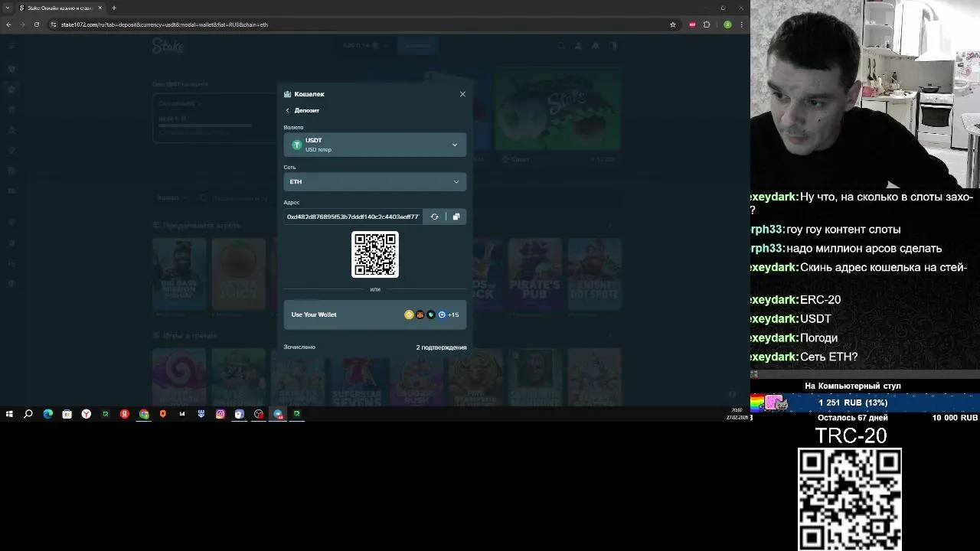Image resolution: width=980 pixels, height=551 pixels.
Task: Close the Stake browser tab
Action: [x=100, y=8]
